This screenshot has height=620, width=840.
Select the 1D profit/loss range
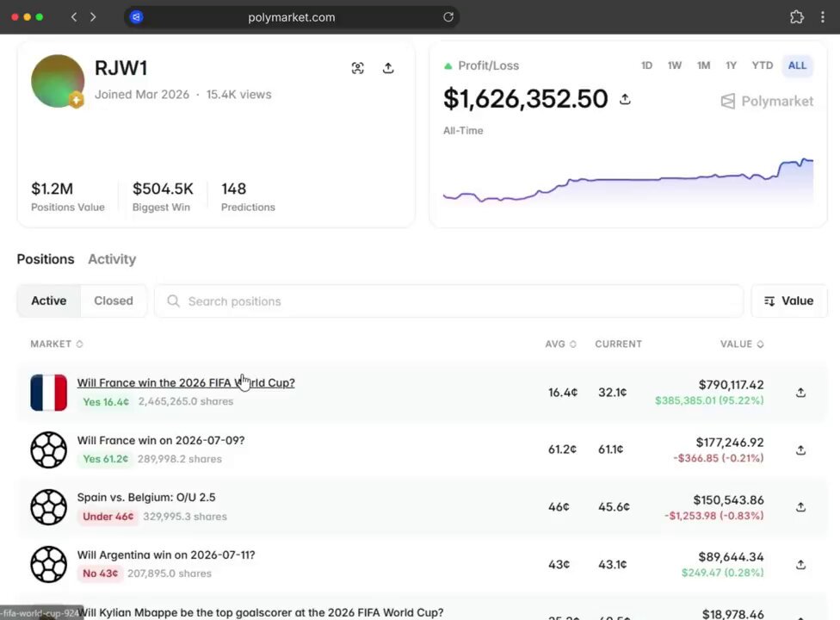coord(646,65)
